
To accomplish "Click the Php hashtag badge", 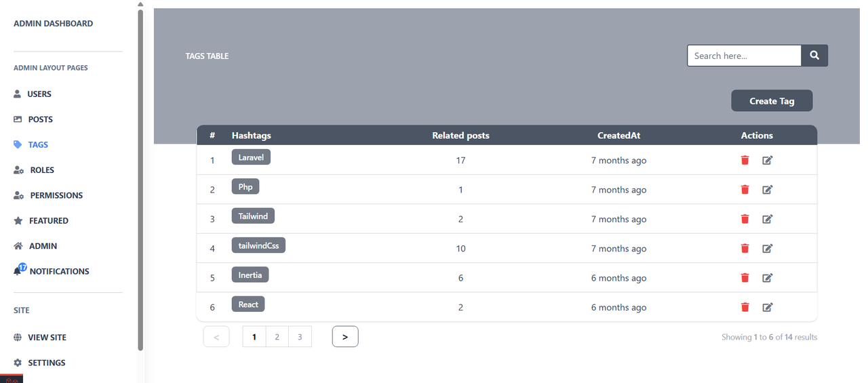I will (245, 186).
